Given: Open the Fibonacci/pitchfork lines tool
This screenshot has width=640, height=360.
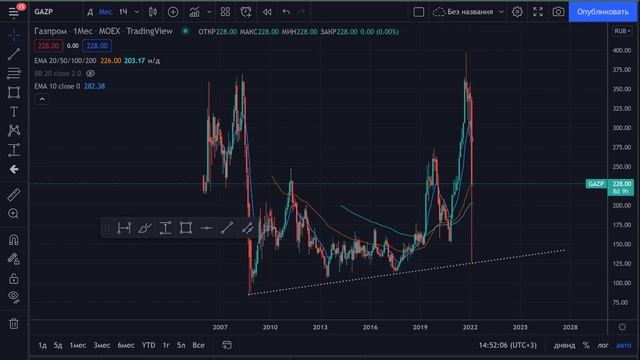Looking at the screenshot, I should (x=14, y=73).
